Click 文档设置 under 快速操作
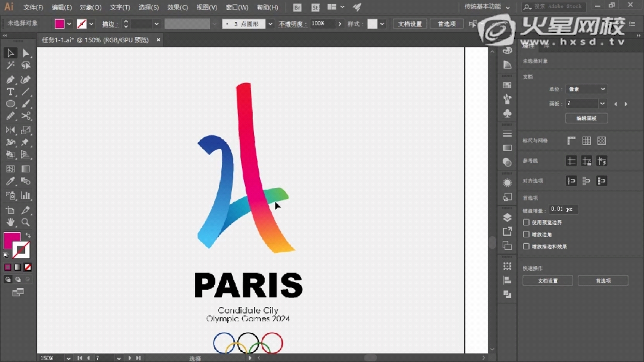 pos(547,281)
